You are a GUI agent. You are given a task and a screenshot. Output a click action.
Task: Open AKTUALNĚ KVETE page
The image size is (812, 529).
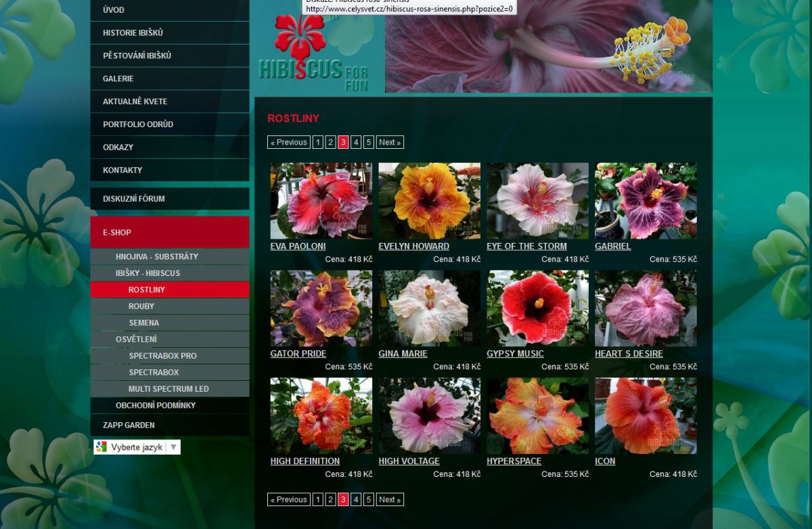point(170,101)
